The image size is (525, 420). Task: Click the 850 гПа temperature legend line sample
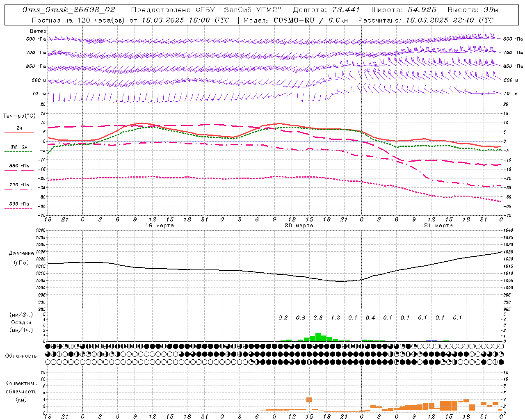point(18,170)
